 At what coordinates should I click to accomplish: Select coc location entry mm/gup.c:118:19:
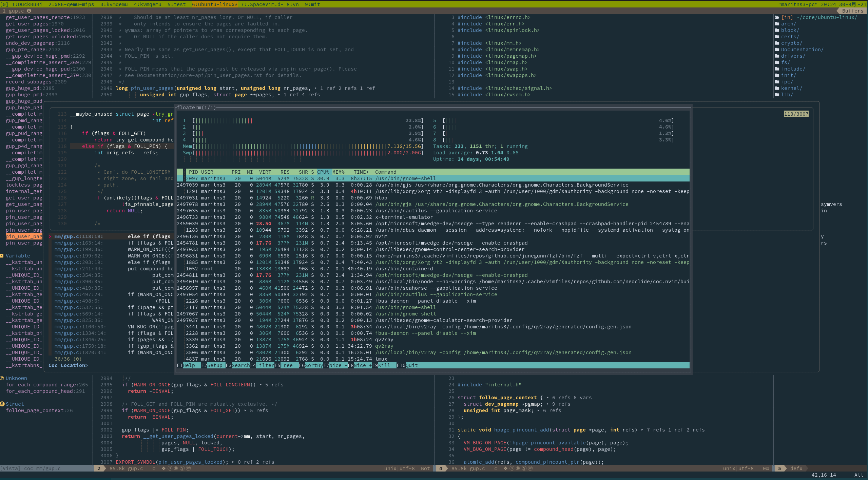111,236
